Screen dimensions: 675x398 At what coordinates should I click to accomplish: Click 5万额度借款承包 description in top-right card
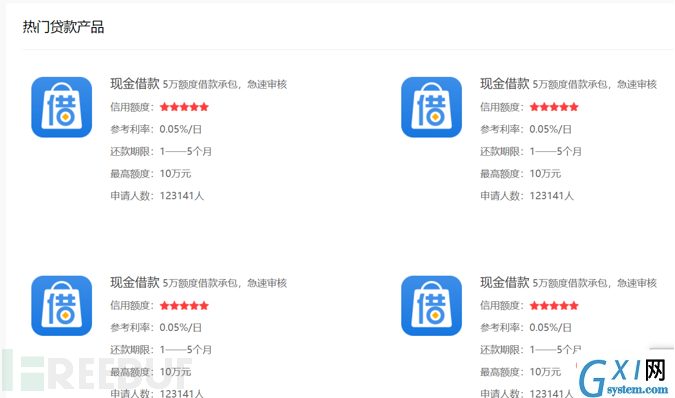(x=594, y=84)
